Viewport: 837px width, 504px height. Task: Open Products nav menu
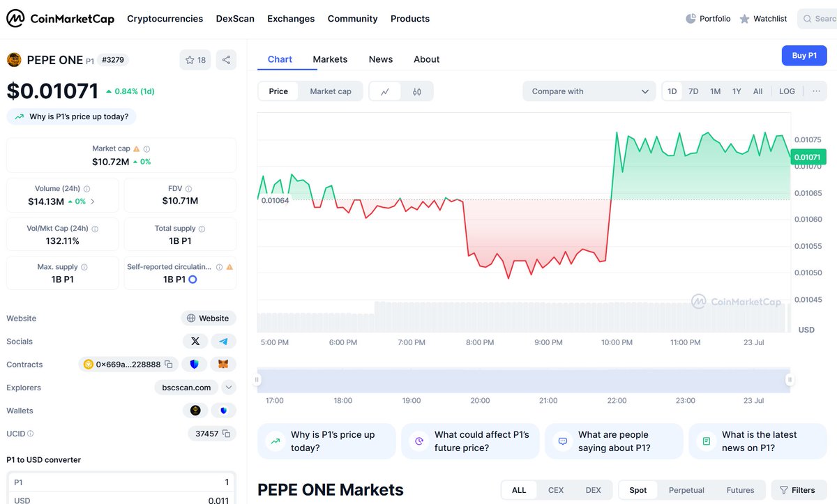coord(410,19)
